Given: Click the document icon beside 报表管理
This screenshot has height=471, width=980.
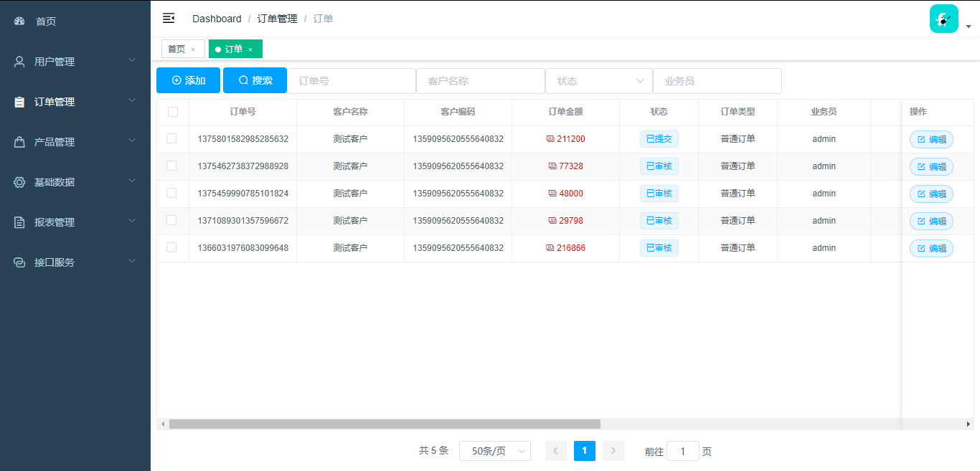Looking at the screenshot, I should tap(20, 222).
